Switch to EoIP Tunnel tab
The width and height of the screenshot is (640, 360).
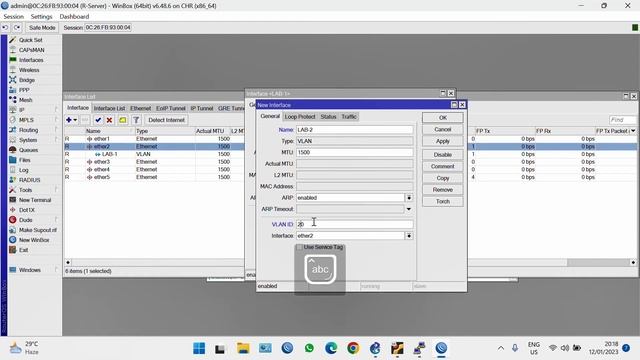coord(171,108)
